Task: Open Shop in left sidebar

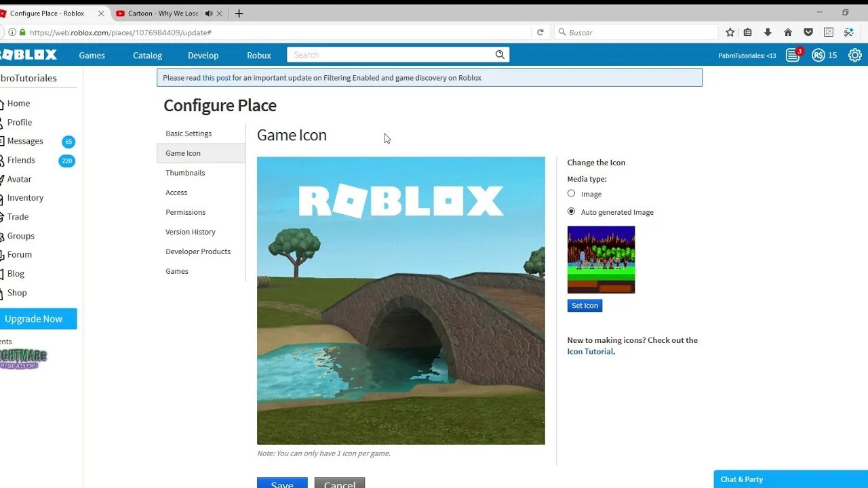Action: [17, 293]
